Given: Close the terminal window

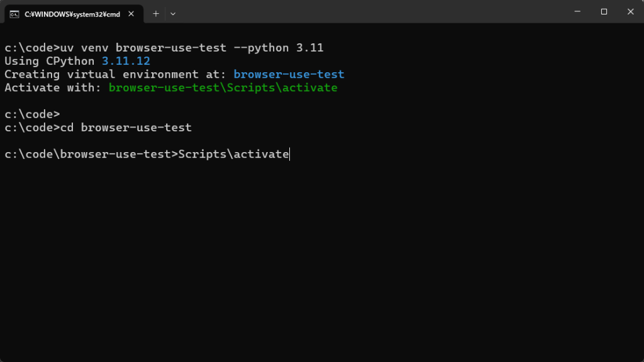Looking at the screenshot, I should coord(630,11).
